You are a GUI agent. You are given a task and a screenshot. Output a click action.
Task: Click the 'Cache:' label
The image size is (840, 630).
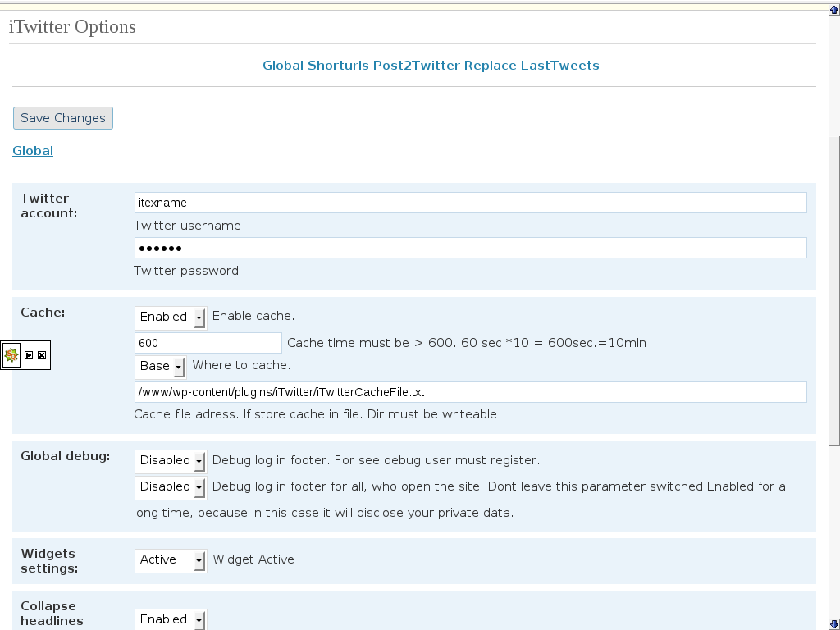(x=43, y=313)
